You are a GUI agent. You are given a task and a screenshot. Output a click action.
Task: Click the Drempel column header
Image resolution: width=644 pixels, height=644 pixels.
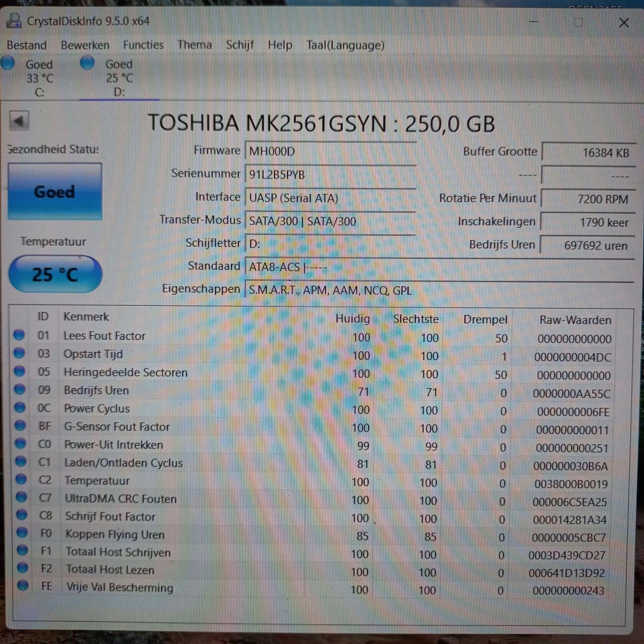486,319
